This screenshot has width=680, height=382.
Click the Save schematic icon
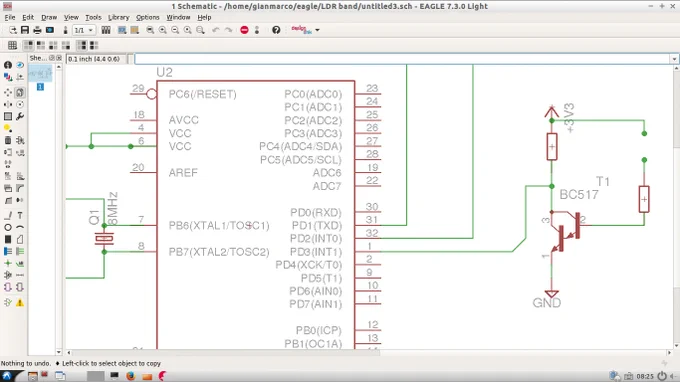25,30
